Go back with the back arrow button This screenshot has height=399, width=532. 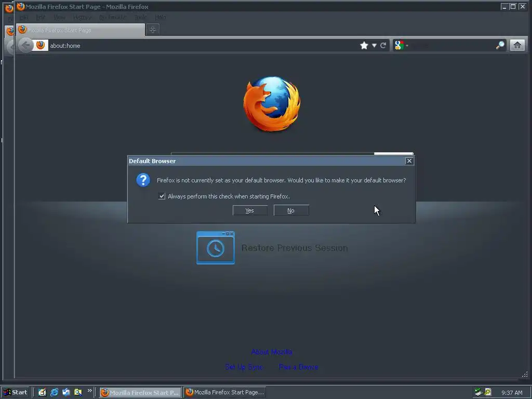click(25, 45)
